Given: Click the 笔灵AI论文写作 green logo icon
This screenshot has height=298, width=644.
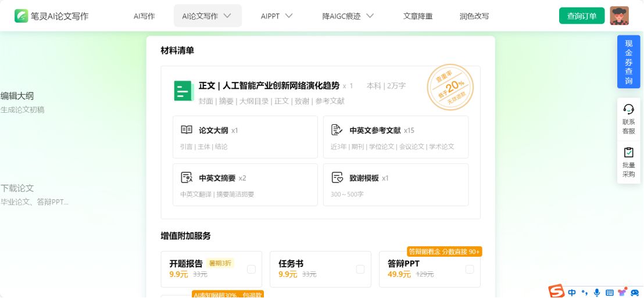Looking at the screenshot, I should click(x=22, y=16).
